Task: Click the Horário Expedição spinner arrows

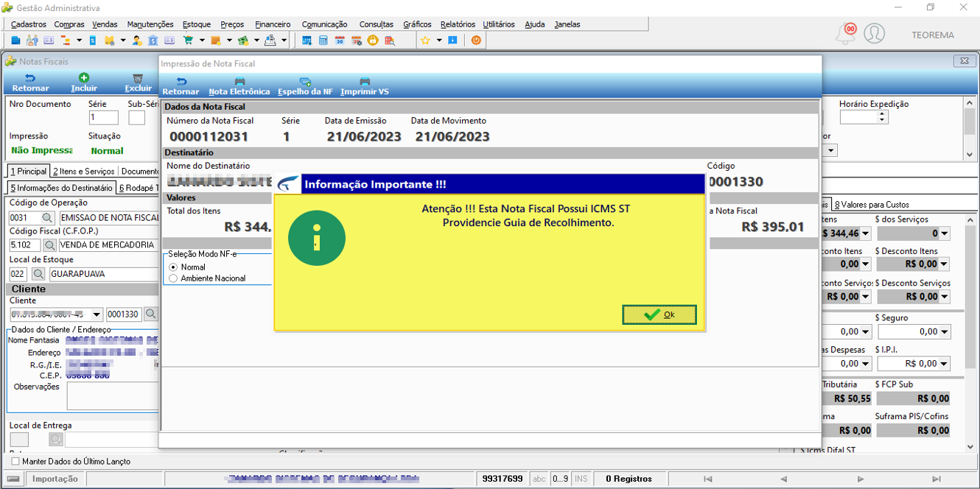Action: (883, 117)
